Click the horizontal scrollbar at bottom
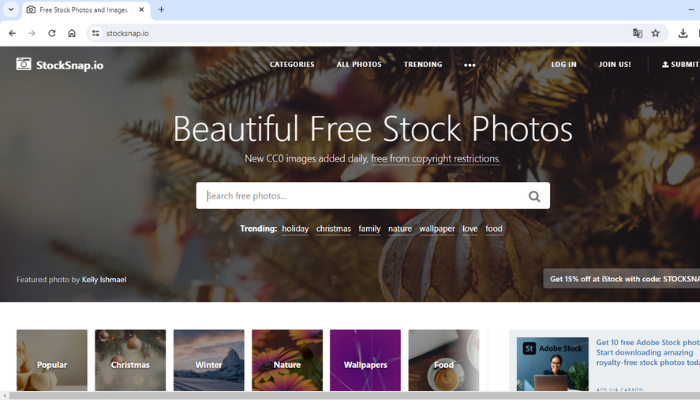700x400 pixels. coord(354,396)
